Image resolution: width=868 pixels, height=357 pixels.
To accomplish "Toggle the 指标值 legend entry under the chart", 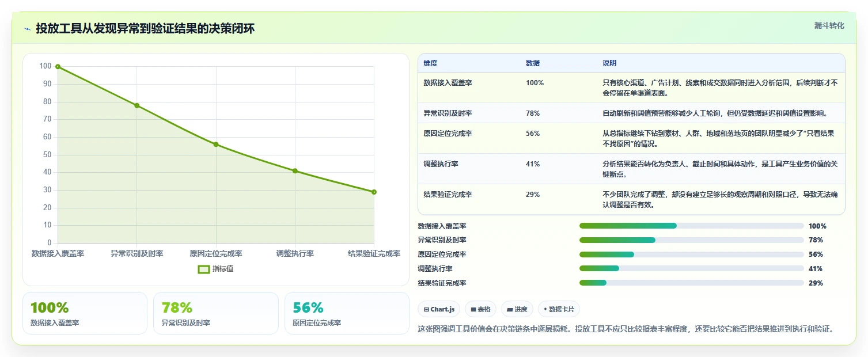I will point(215,269).
